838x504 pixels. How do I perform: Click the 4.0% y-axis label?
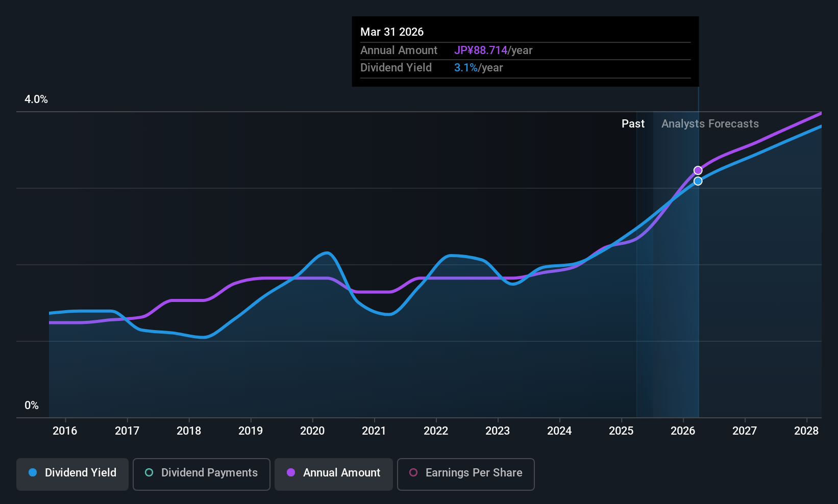coord(36,99)
